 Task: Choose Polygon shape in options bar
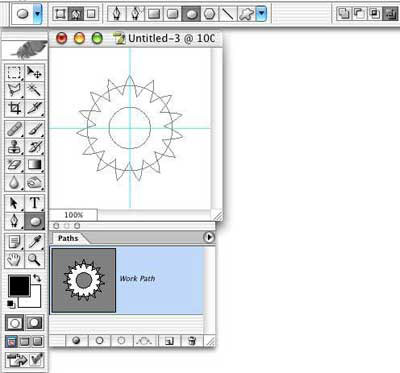pyautogui.click(x=209, y=14)
